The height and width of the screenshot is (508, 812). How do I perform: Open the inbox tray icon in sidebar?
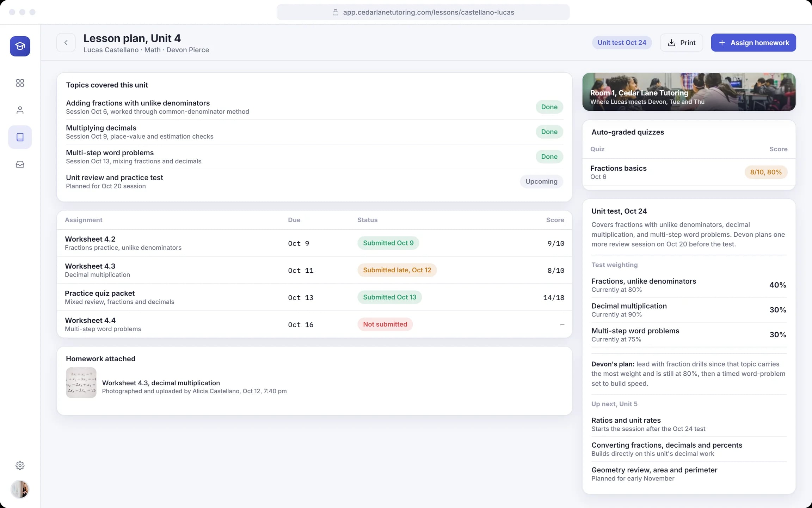(20, 164)
